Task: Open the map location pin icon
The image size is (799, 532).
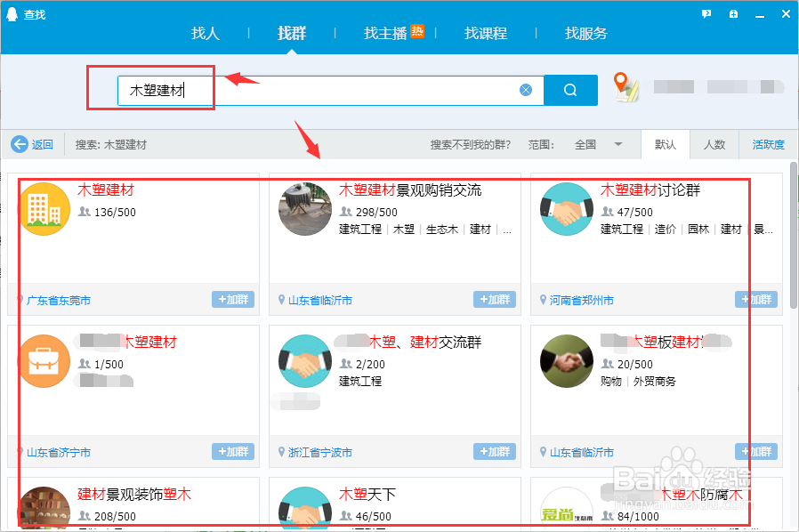Action: pos(625,87)
